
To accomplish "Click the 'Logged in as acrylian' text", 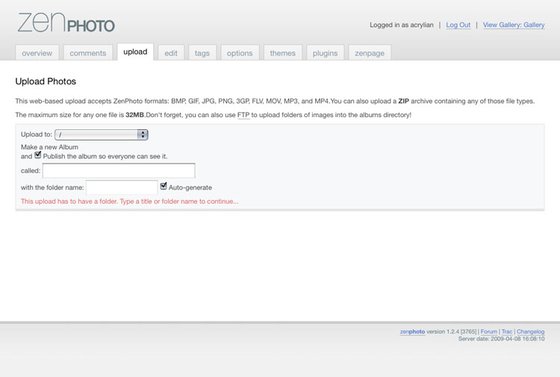I will point(401,25).
